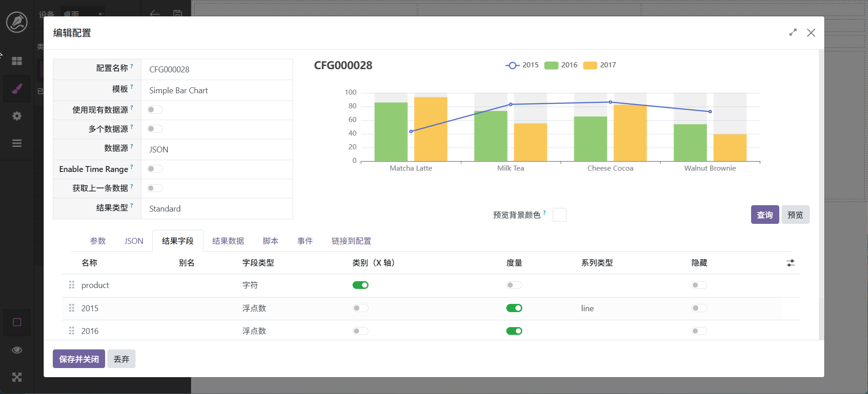
Task: Click the 配置名称 input field
Action: pyautogui.click(x=217, y=70)
